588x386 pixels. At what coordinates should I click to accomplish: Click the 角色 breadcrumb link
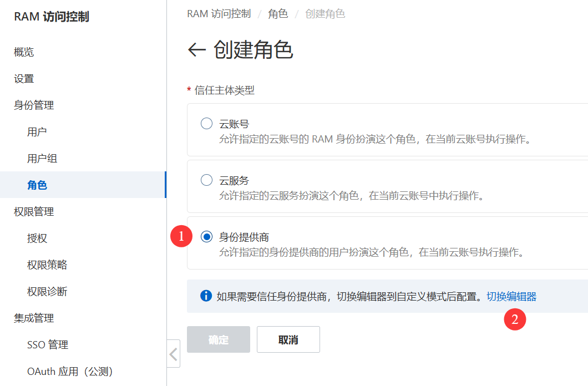(x=278, y=14)
